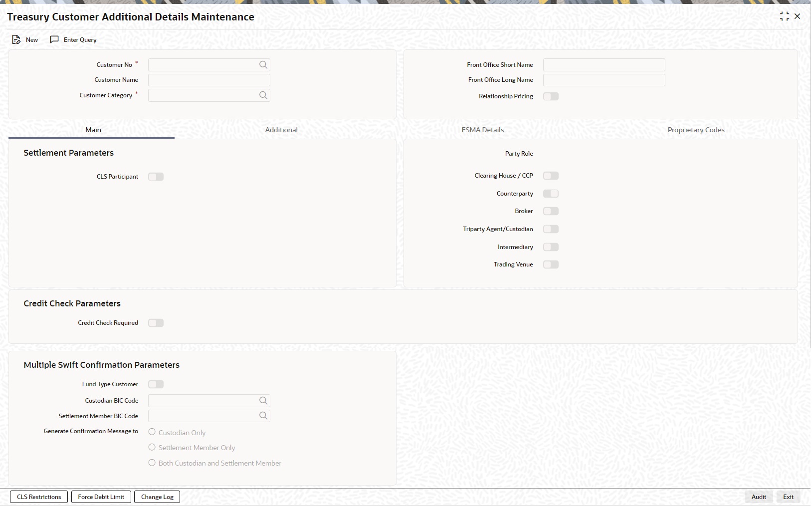
Task: Click the Exit button
Action: pyautogui.click(x=788, y=497)
